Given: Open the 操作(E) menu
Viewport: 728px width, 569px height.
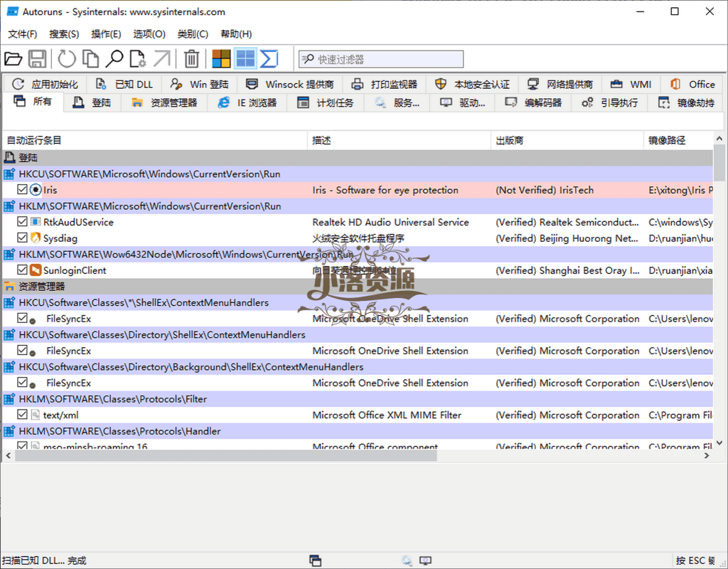Looking at the screenshot, I should point(106,34).
